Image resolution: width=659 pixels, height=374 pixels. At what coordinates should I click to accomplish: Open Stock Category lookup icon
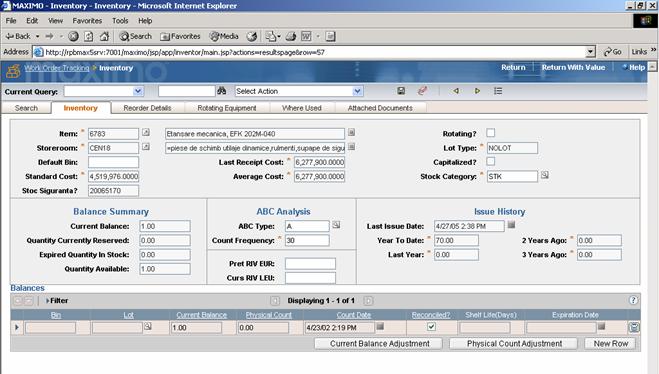coord(545,175)
